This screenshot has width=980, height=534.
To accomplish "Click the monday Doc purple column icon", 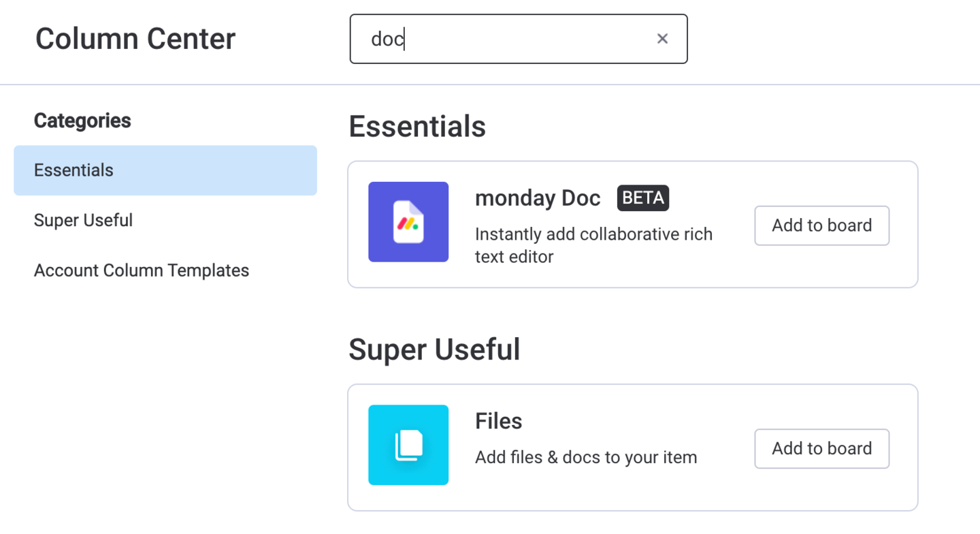I will click(408, 222).
